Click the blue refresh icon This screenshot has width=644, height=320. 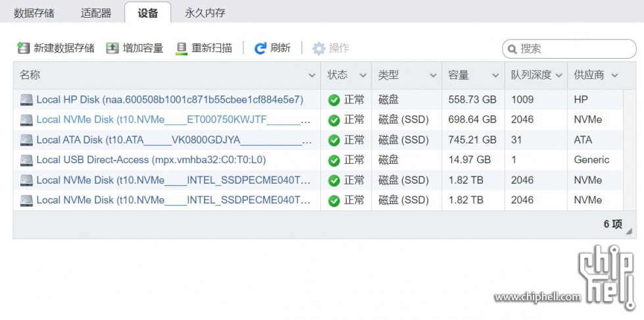click(x=260, y=48)
